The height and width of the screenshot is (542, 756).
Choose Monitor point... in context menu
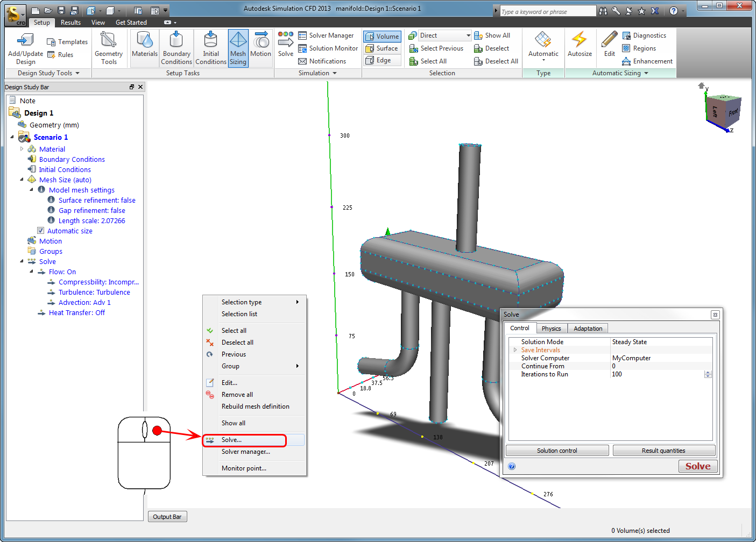pos(253,468)
